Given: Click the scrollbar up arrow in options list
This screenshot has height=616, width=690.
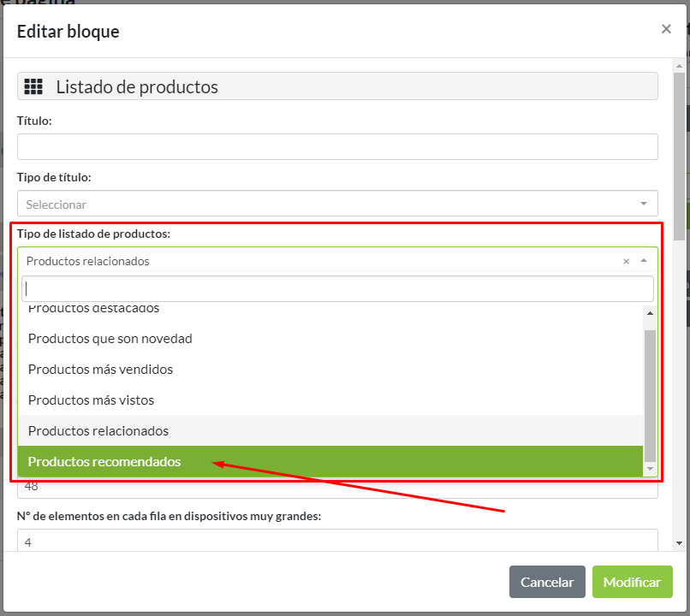Looking at the screenshot, I should pyautogui.click(x=648, y=313).
